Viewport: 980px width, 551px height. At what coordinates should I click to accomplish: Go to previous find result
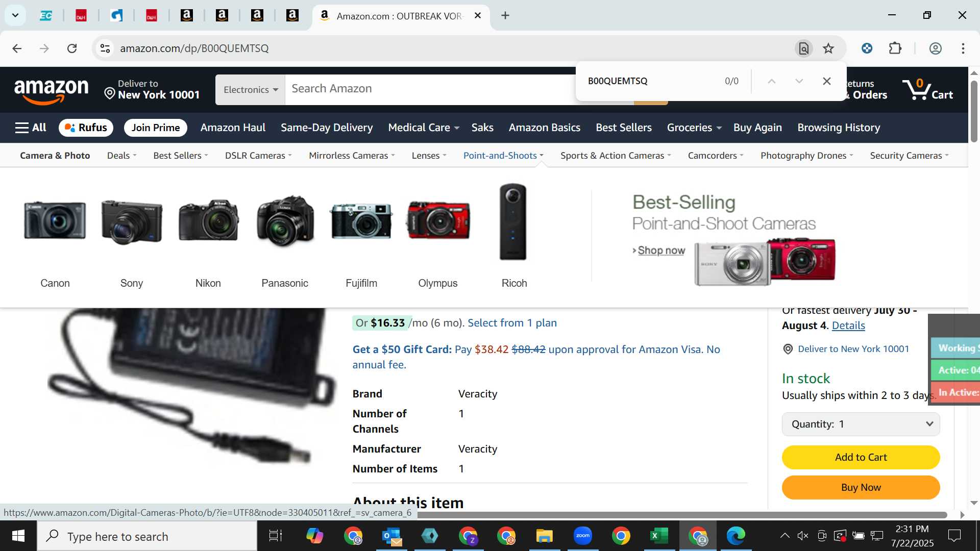tap(772, 81)
